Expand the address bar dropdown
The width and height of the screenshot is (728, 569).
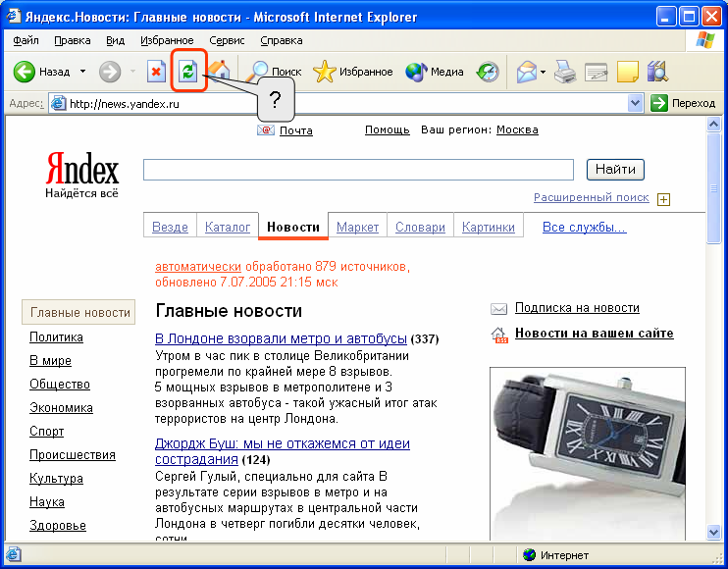(635, 103)
